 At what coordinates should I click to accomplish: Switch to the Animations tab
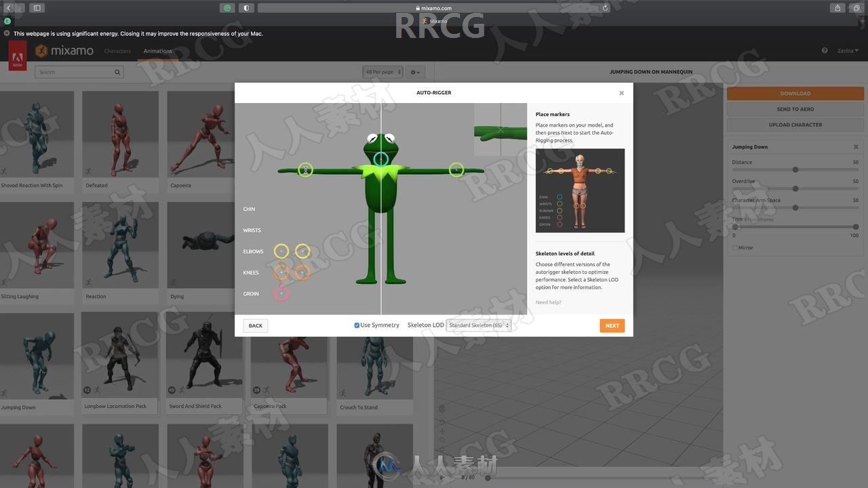pos(157,51)
